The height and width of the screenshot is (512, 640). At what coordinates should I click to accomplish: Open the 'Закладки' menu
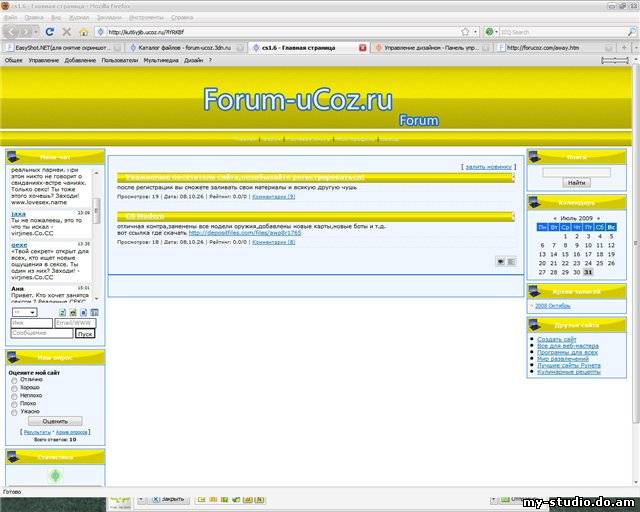(x=109, y=18)
